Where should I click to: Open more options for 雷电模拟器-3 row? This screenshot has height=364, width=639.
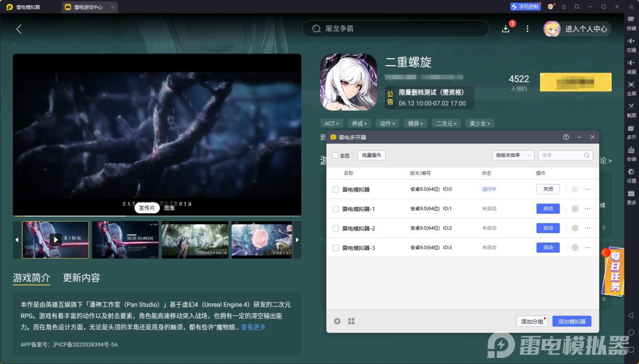[x=588, y=248]
